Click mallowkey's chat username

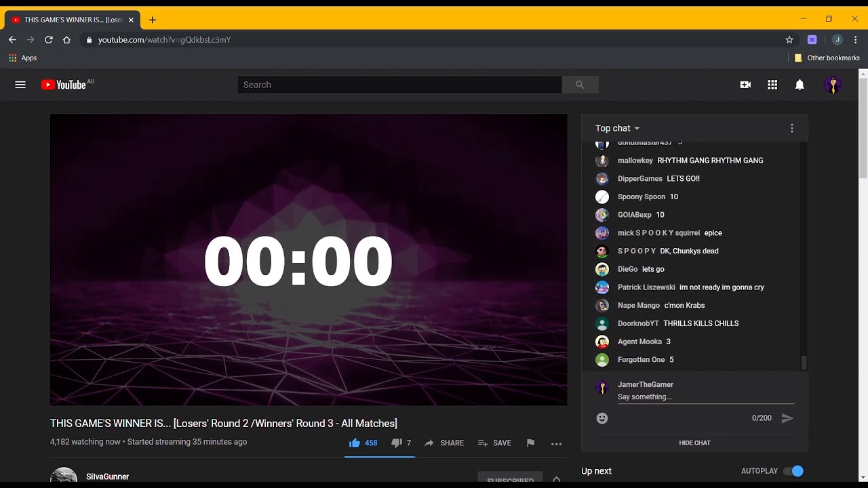click(x=635, y=161)
